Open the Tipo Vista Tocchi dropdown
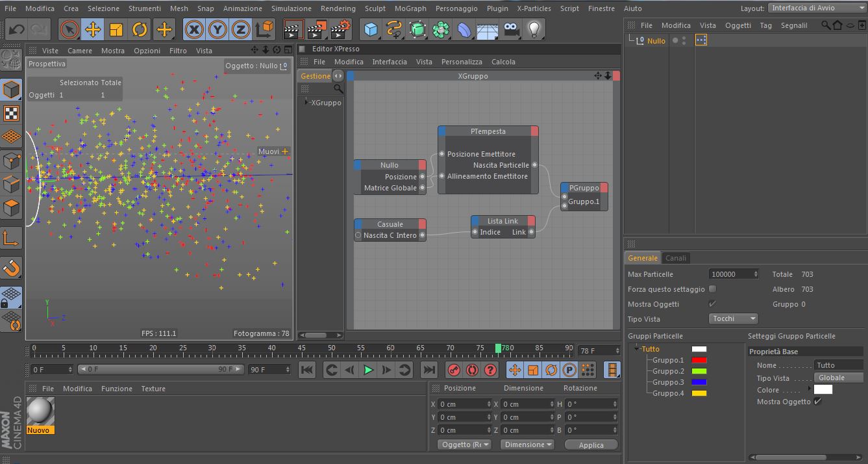 click(x=733, y=319)
